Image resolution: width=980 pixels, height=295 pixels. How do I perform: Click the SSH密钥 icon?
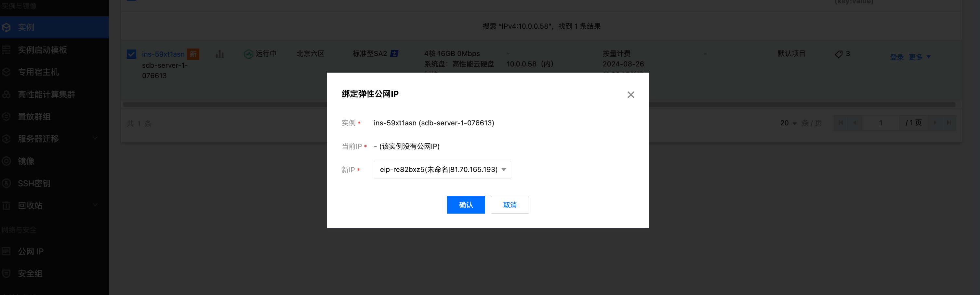pos(6,183)
